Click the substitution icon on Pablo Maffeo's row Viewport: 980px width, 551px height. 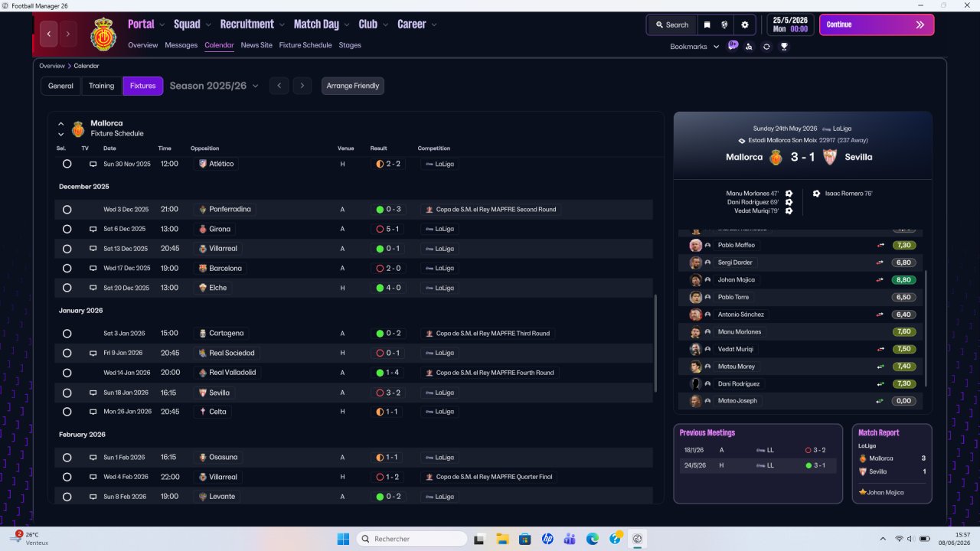(880, 245)
